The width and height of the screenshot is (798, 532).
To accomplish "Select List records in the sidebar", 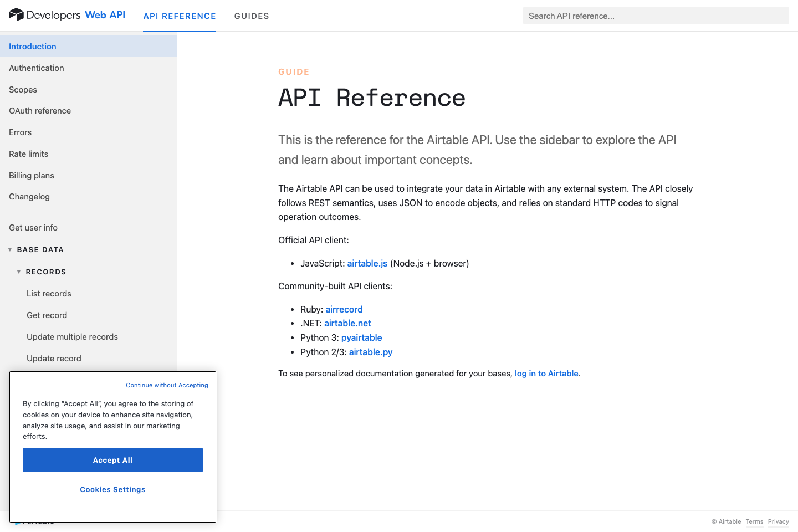I will click(x=49, y=293).
